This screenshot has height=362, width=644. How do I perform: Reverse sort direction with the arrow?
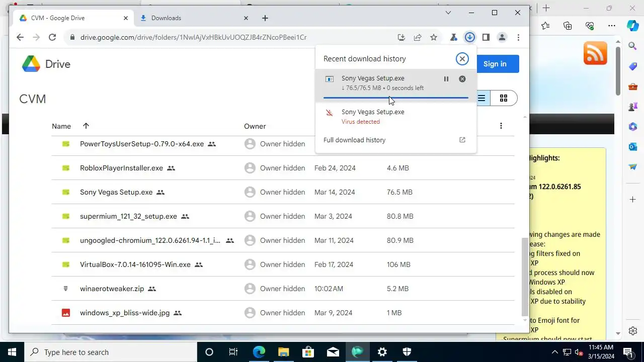pyautogui.click(x=86, y=126)
